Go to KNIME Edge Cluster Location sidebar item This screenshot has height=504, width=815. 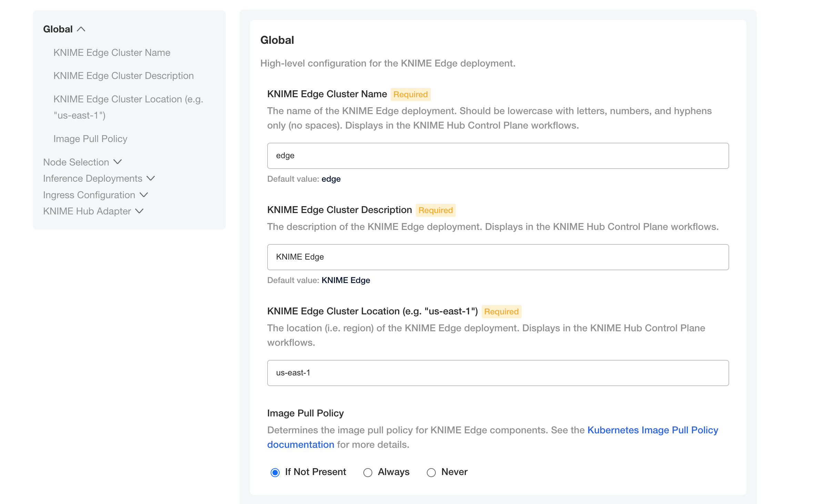click(128, 107)
